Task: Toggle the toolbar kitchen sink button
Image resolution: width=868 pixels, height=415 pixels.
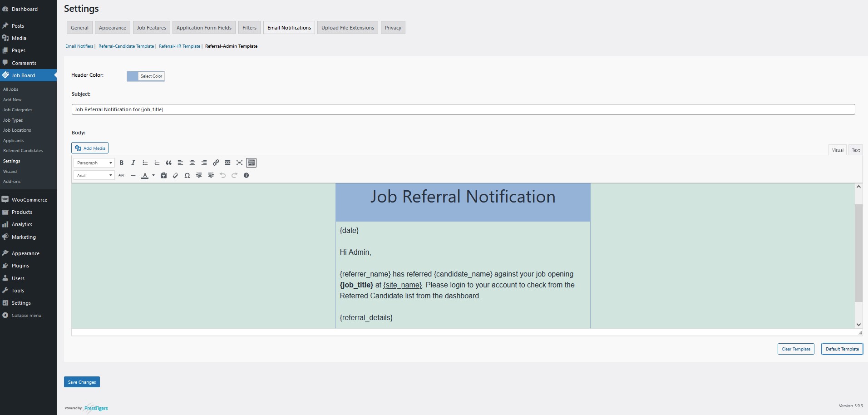Action: 251,163
